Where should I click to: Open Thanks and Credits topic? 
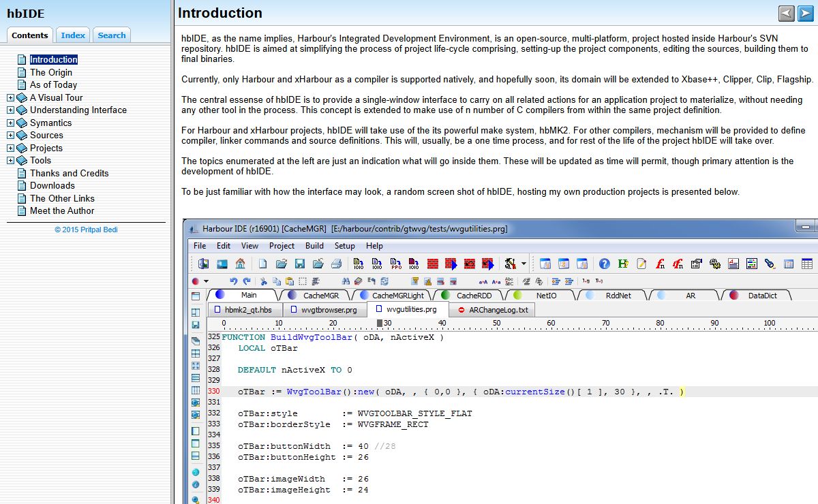tap(70, 174)
